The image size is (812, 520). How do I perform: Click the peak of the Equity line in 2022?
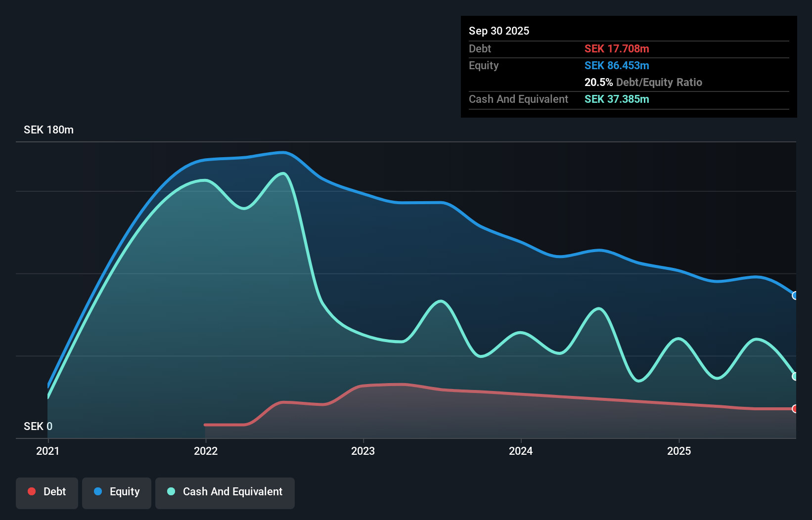tap(283, 153)
